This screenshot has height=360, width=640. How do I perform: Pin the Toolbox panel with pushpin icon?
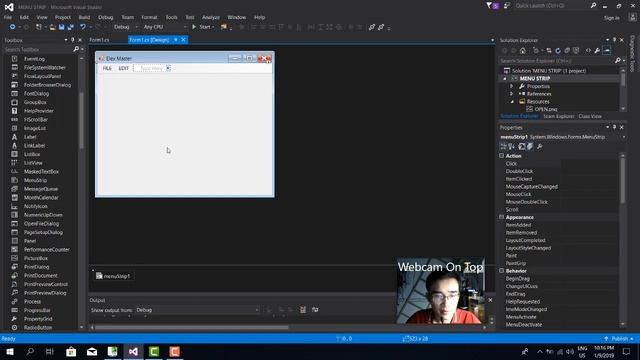(73, 40)
